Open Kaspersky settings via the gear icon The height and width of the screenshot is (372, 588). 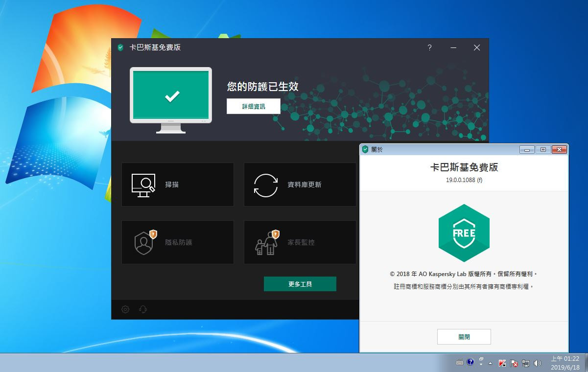click(x=125, y=309)
